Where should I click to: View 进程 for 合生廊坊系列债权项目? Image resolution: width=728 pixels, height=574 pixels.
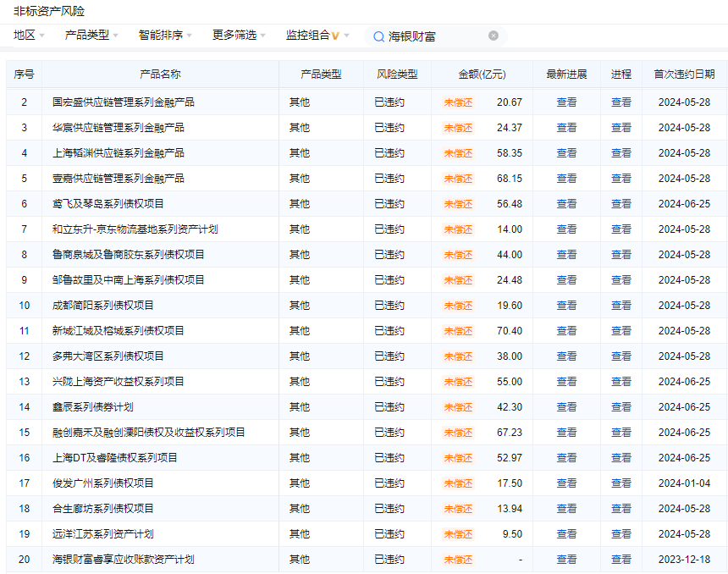(621, 509)
